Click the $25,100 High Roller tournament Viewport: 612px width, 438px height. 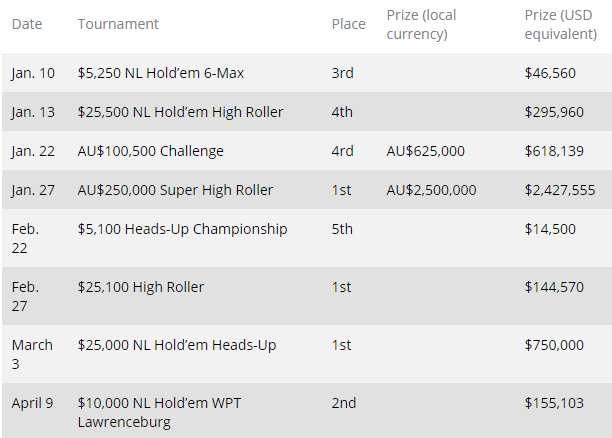(x=140, y=287)
